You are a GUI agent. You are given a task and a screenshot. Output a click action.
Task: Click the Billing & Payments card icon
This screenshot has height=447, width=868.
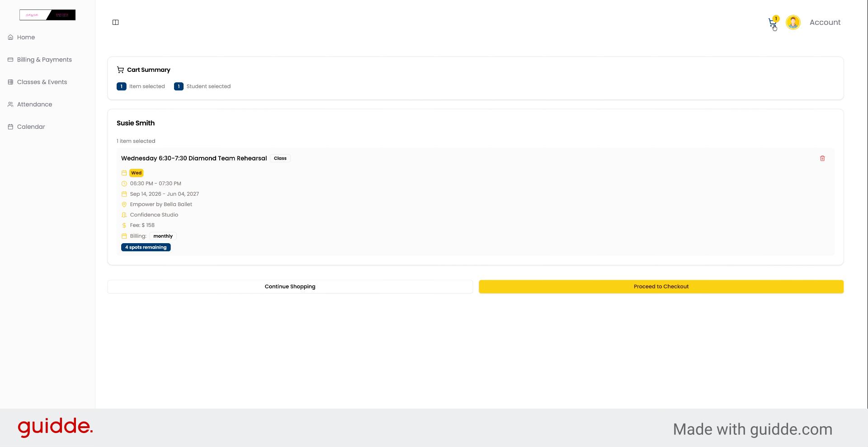click(10, 60)
